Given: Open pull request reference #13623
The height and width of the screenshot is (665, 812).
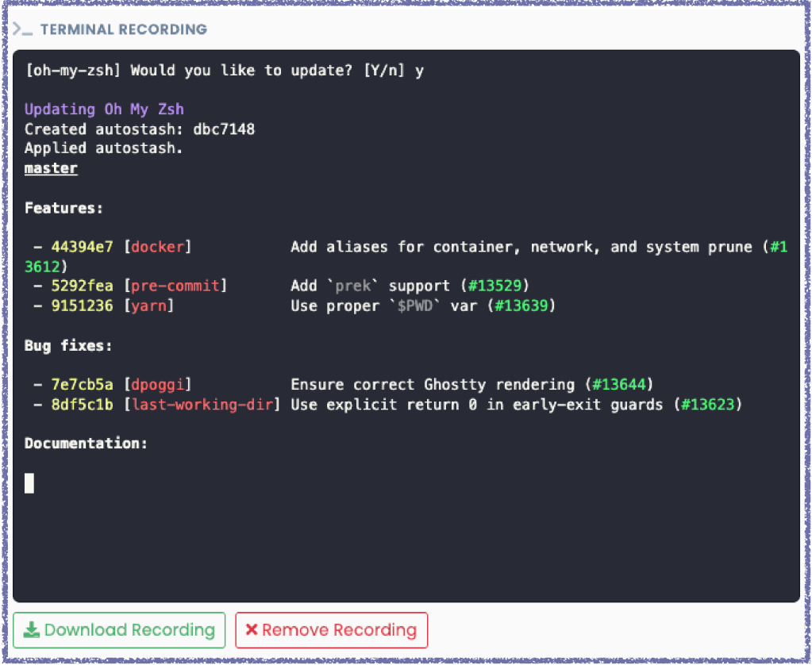Looking at the screenshot, I should click(x=707, y=405).
